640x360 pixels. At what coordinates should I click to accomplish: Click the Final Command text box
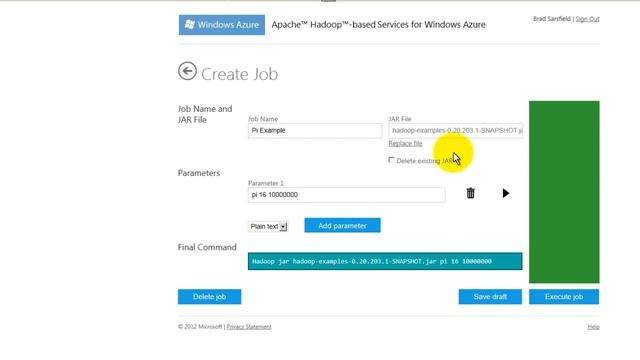pos(385,261)
